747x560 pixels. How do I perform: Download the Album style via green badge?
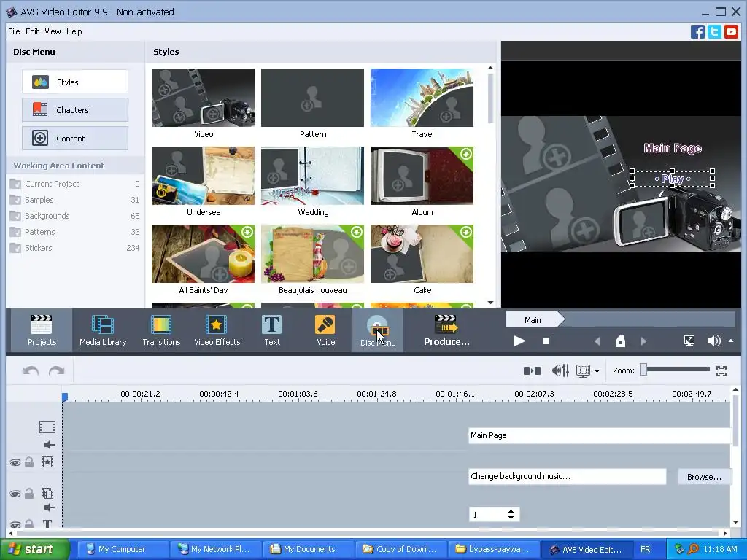click(465, 154)
